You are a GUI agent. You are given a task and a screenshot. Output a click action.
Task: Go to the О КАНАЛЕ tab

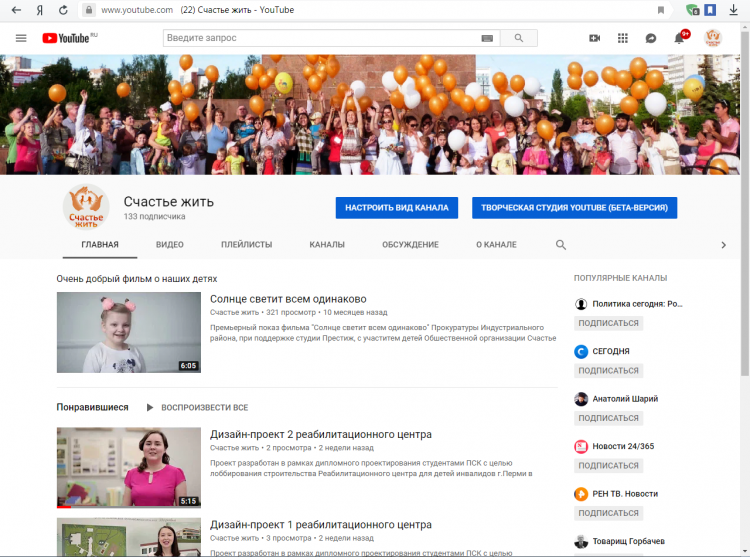point(496,244)
